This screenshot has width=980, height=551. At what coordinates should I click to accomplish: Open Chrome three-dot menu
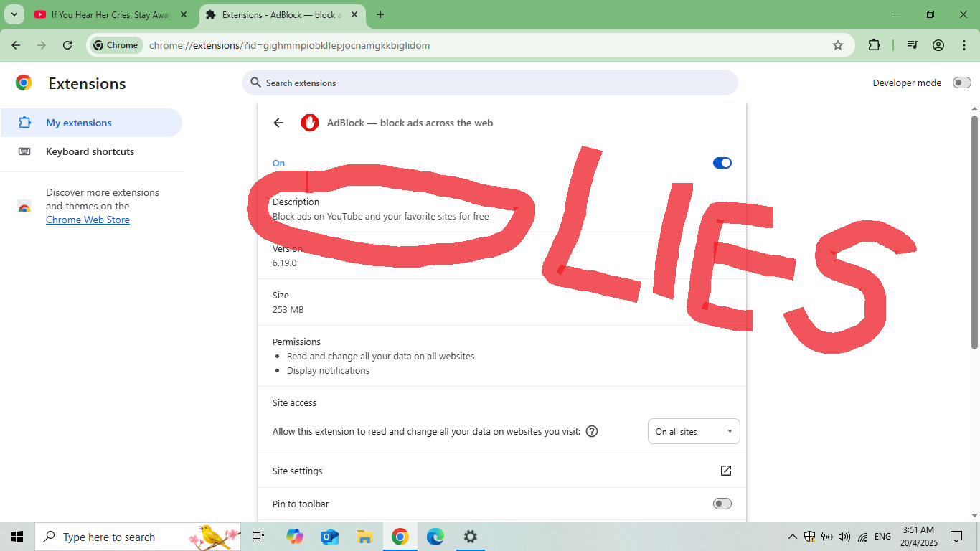point(963,45)
